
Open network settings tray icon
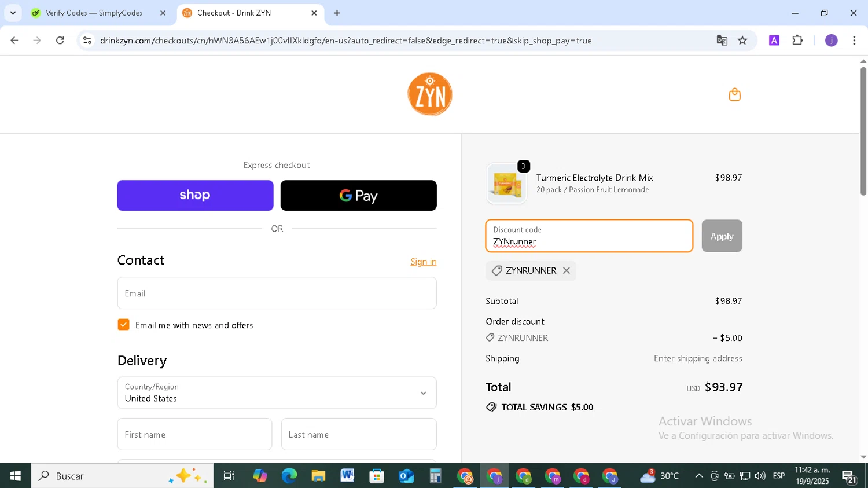(745, 476)
